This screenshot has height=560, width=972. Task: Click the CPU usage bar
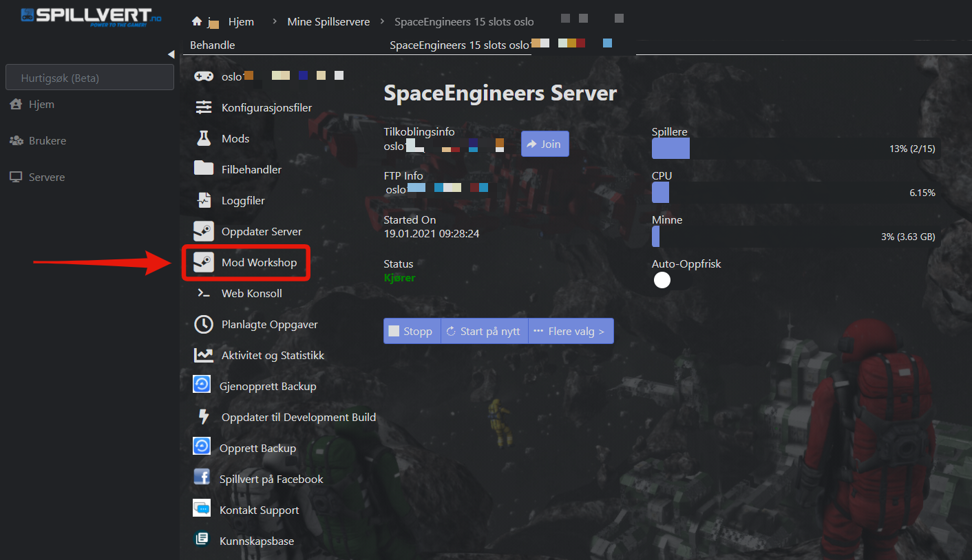point(796,193)
